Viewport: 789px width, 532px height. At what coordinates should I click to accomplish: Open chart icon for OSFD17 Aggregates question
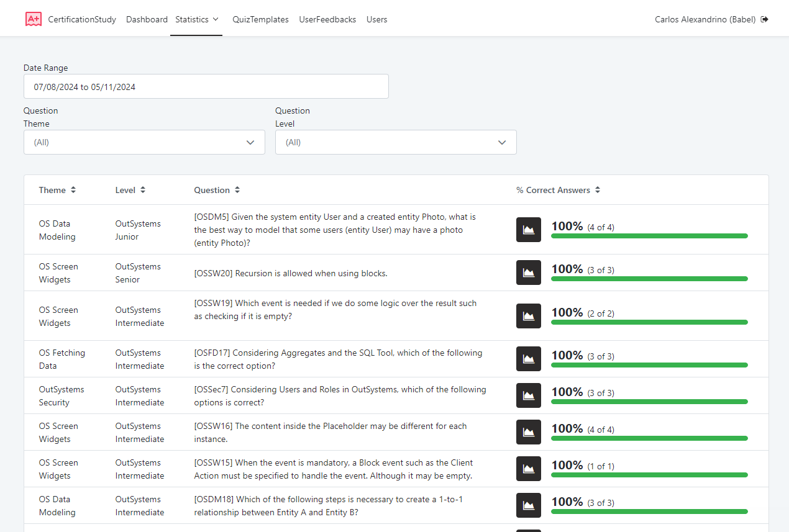coord(528,359)
